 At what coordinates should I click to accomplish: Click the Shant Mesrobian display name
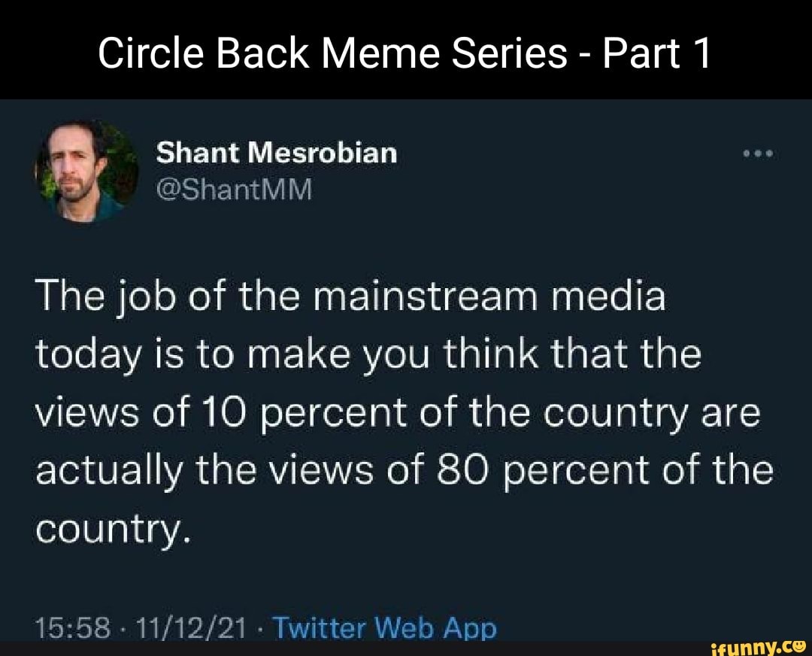coord(276,153)
